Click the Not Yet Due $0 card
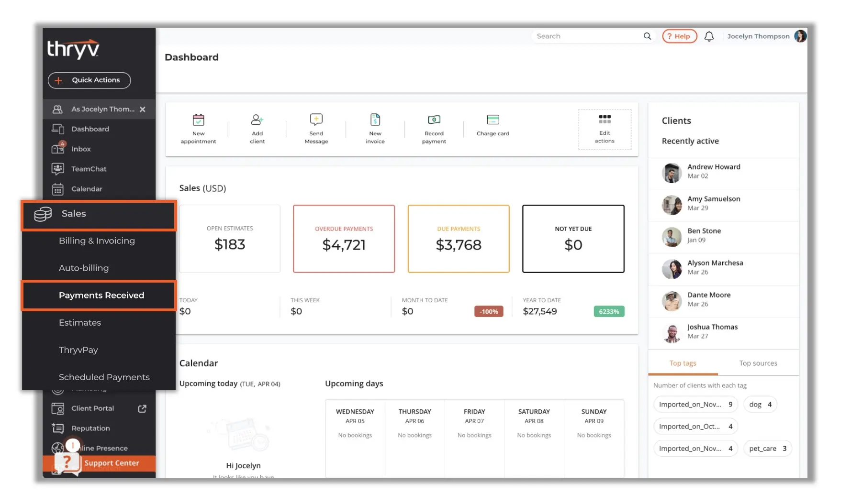This screenshot has width=851, height=504. (573, 239)
